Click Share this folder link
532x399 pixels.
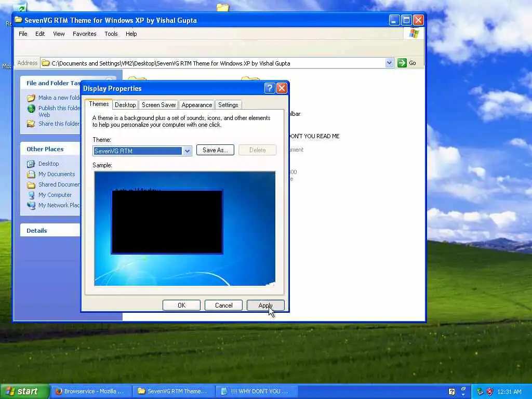tap(59, 124)
